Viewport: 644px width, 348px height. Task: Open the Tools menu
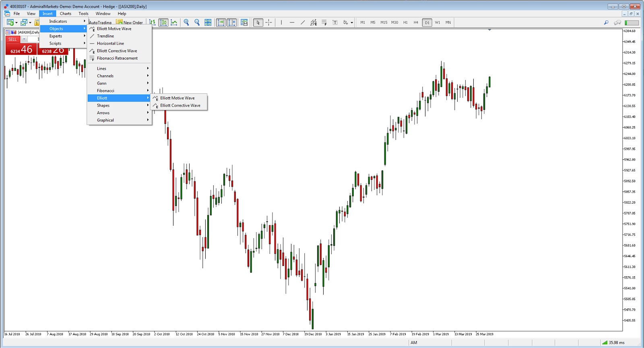pos(83,14)
